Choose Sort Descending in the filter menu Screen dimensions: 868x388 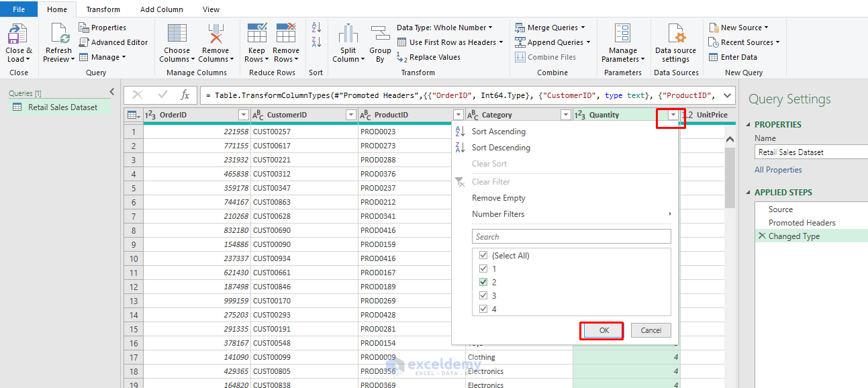501,148
